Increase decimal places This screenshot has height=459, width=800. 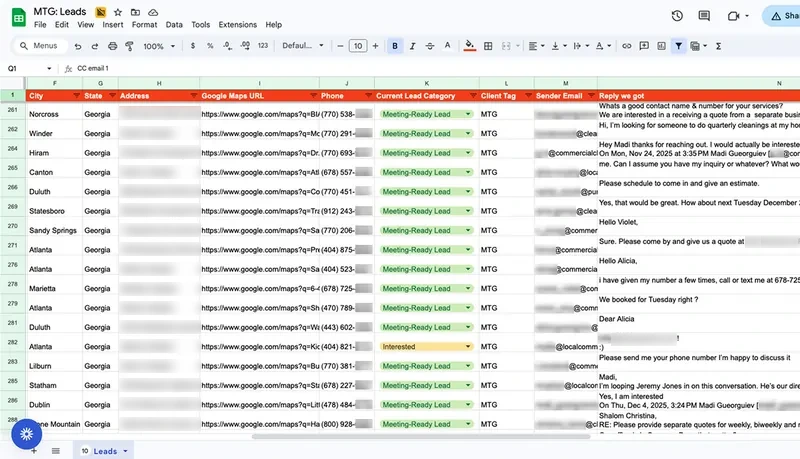coord(245,45)
